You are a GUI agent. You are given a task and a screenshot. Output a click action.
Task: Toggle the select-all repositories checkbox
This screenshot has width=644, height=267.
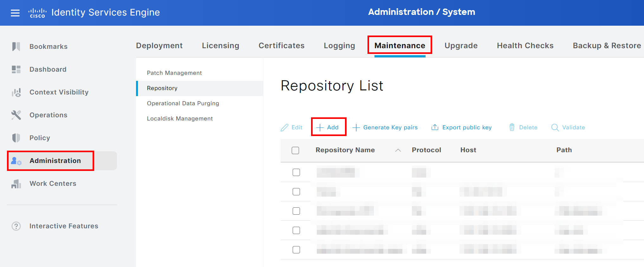pos(295,150)
